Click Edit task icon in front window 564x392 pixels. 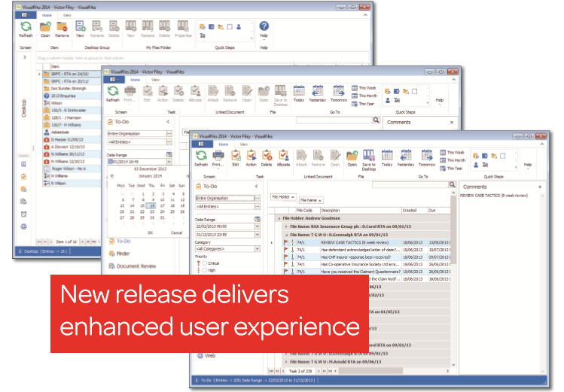point(236,159)
